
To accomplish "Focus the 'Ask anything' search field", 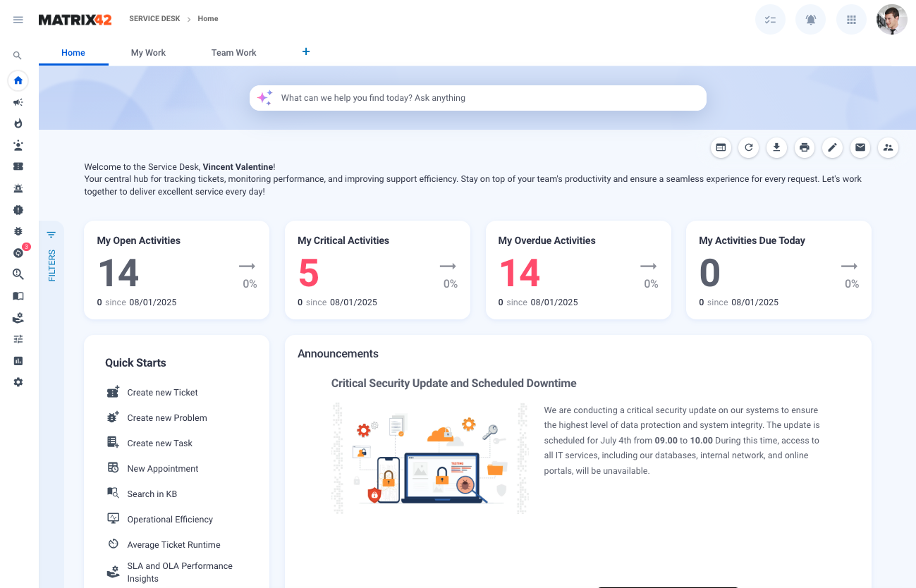I will (478, 98).
